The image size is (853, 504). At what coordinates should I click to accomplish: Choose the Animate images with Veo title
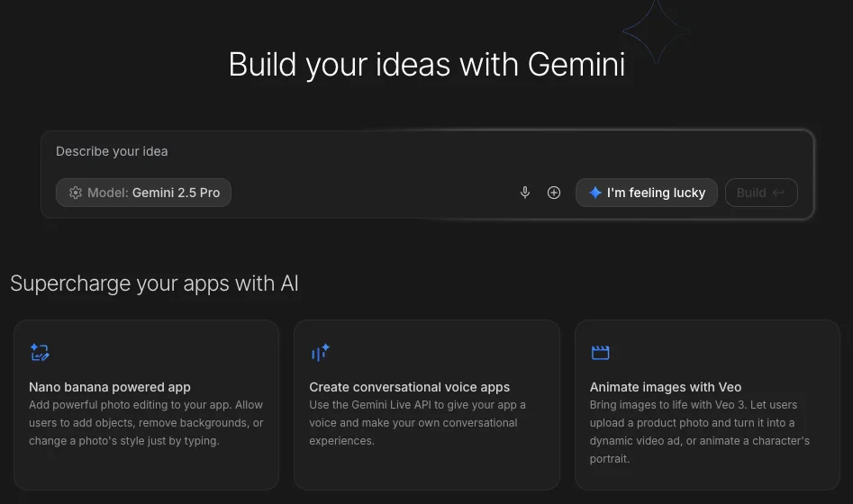click(x=665, y=387)
